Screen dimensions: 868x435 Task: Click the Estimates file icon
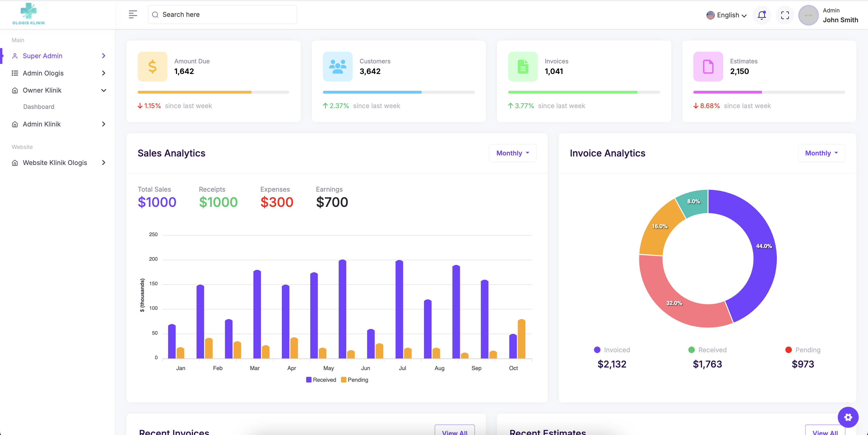[708, 66]
